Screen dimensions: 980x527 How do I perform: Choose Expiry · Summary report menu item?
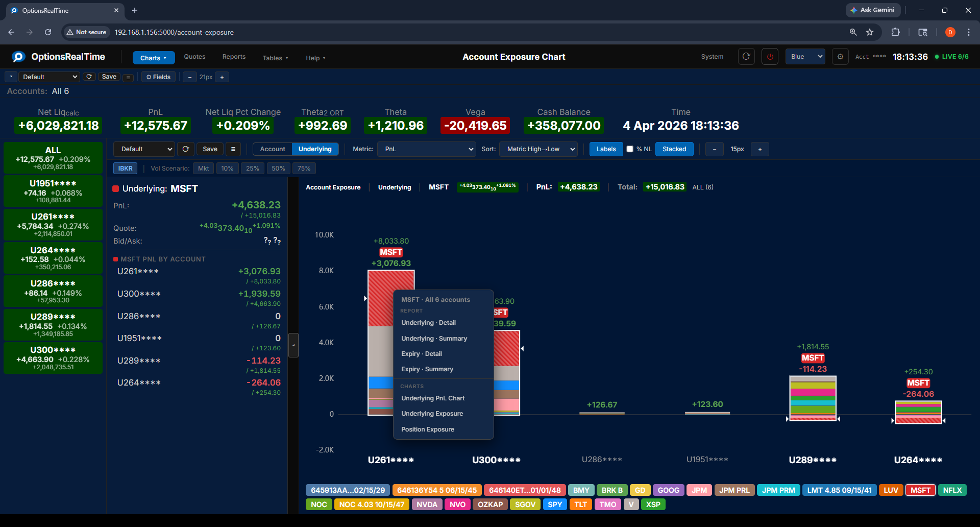427,369
